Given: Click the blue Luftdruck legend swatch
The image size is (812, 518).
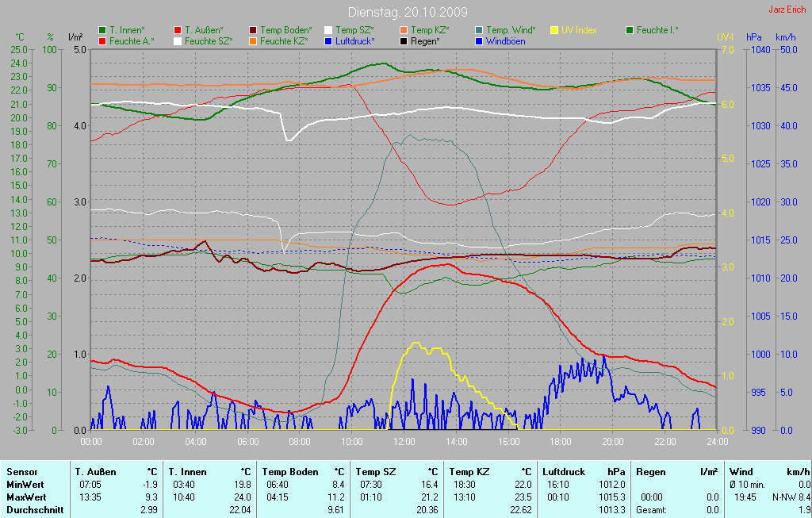Looking at the screenshot, I should [x=328, y=40].
